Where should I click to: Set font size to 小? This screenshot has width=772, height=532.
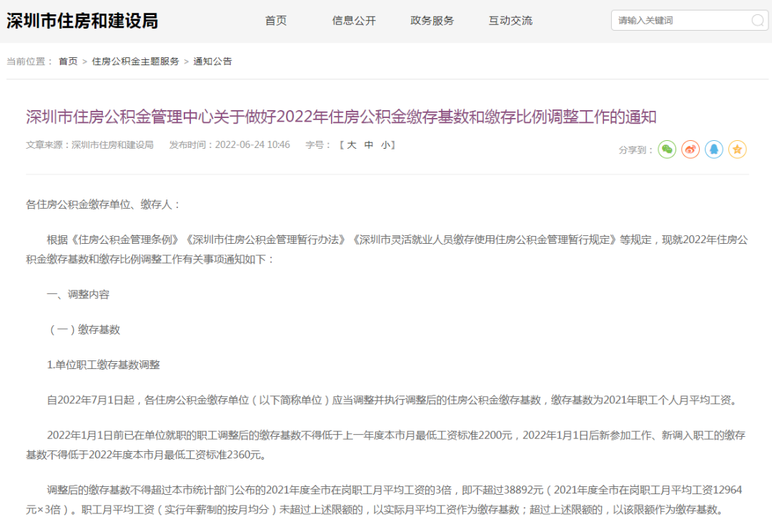point(385,145)
